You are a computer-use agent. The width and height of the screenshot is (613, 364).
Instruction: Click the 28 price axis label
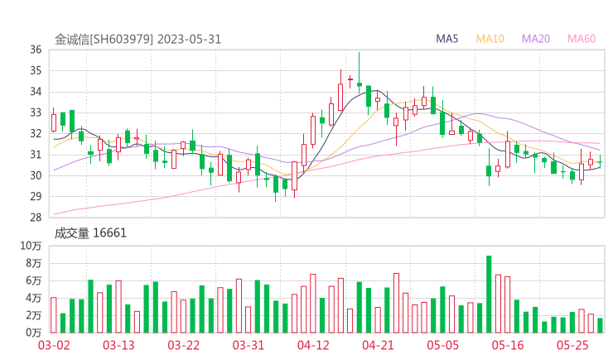(36, 218)
